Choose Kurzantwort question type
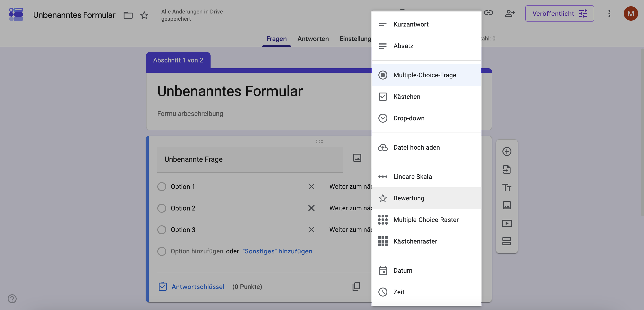The image size is (644, 310). (426, 24)
